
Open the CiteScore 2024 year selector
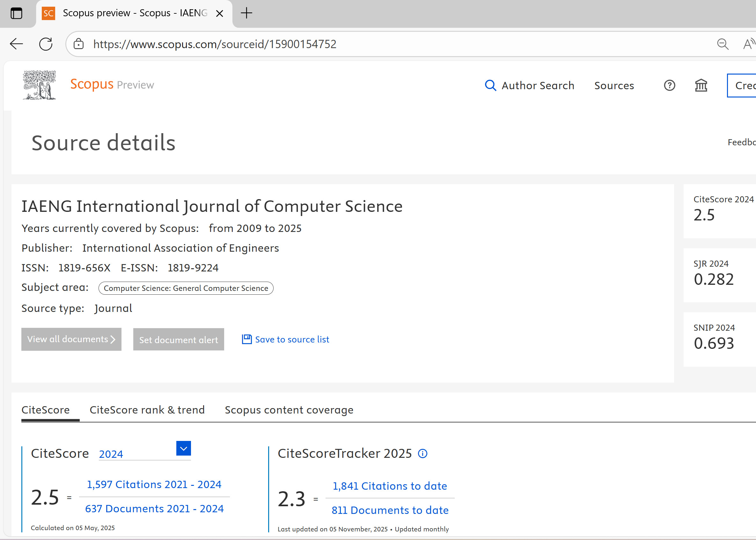[136, 454]
